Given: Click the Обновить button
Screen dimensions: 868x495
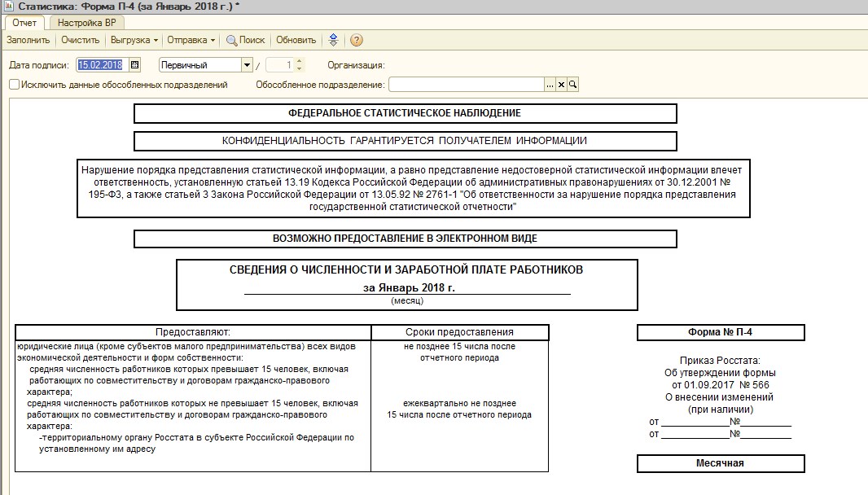Looking at the screenshot, I should 296,40.
